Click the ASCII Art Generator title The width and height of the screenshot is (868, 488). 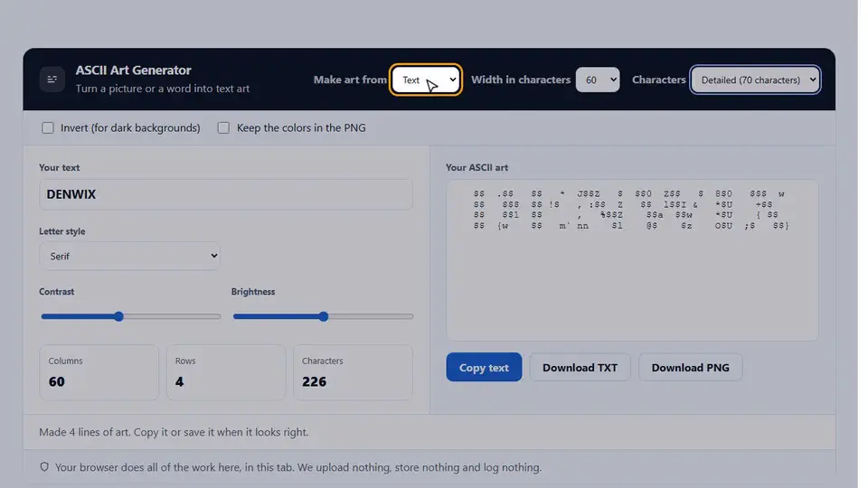[134, 70]
